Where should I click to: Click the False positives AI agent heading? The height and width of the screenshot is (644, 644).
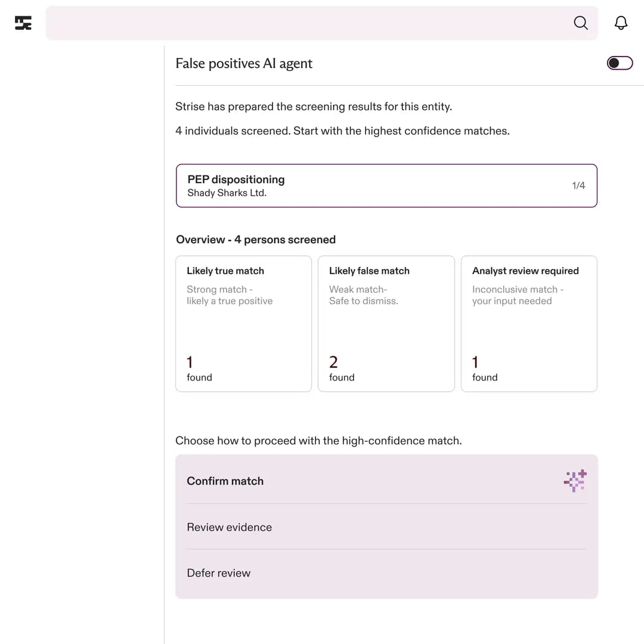[x=244, y=64]
